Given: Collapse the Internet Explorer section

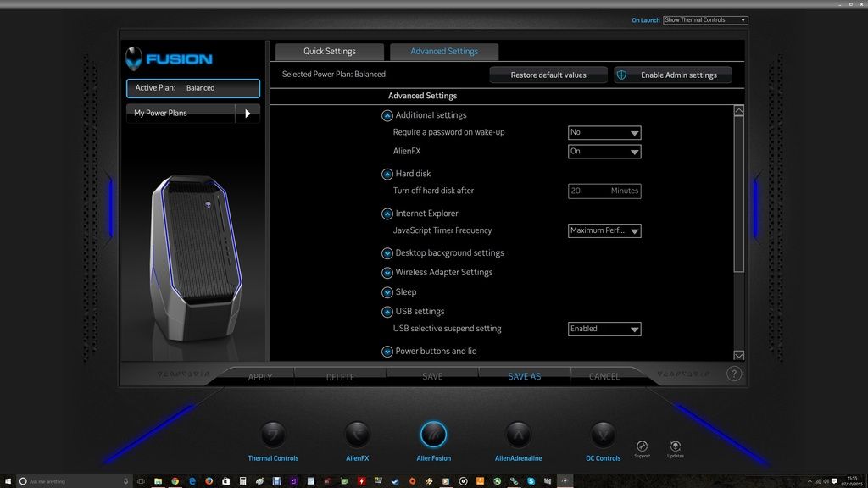Looking at the screenshot, I should (387, 213).
